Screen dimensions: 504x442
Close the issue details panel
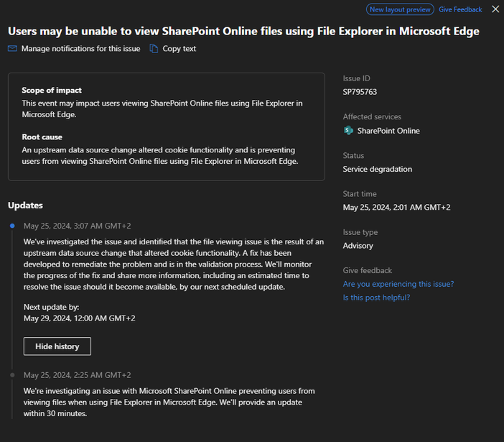495,9
